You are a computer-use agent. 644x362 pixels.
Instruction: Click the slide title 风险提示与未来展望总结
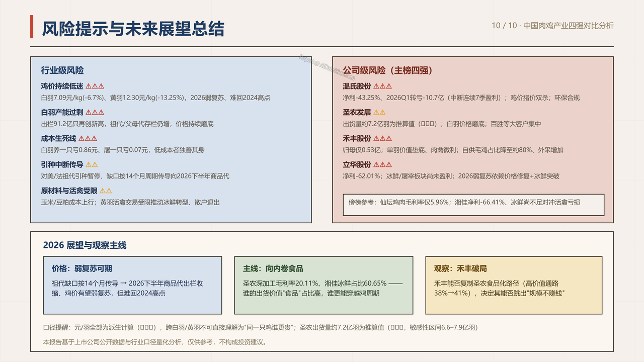point(133,29)
